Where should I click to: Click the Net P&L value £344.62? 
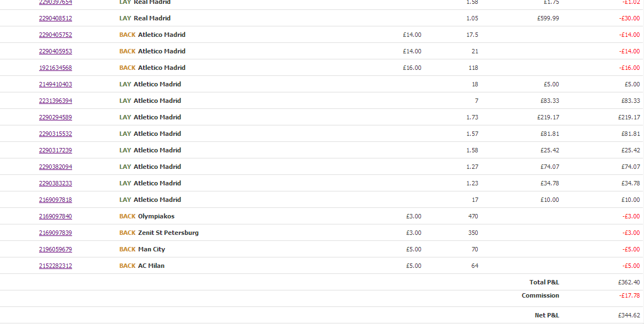(629, 315)
